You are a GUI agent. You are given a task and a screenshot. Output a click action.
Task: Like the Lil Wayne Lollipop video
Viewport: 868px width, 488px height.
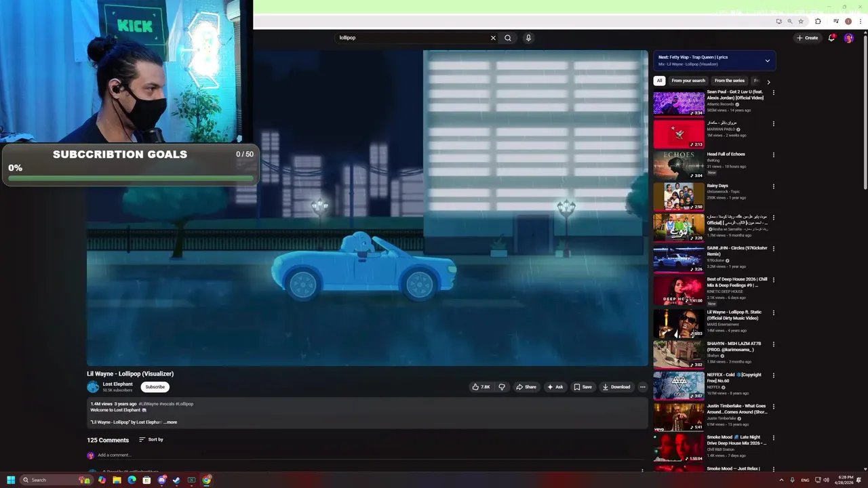[x=481, y=387]
